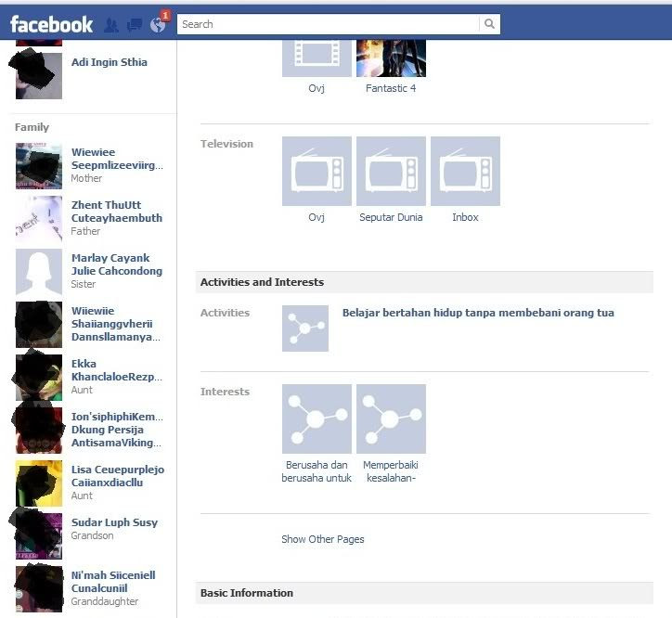Click the Activities and Interests header
672x618 pixels.
[262, 282]
